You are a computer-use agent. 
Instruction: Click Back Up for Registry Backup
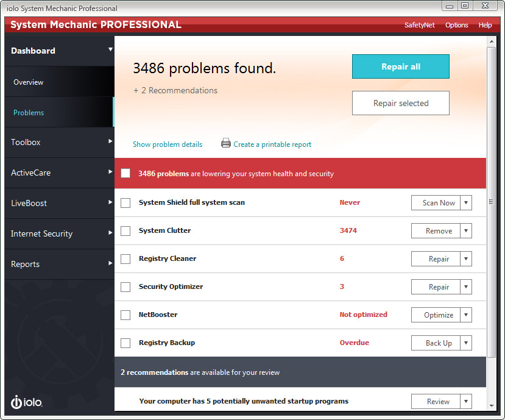pyautogui.click(x=436, y=343)
